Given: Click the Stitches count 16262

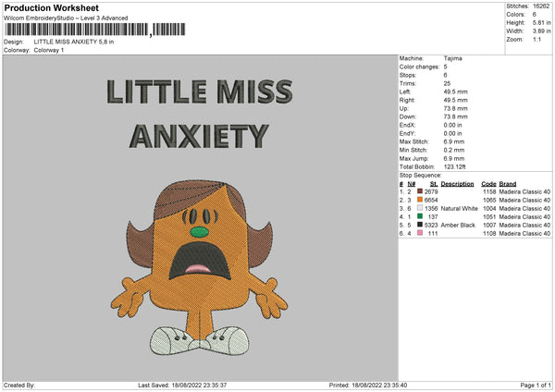Looking at the screenshot, I should tap(541, 6).
